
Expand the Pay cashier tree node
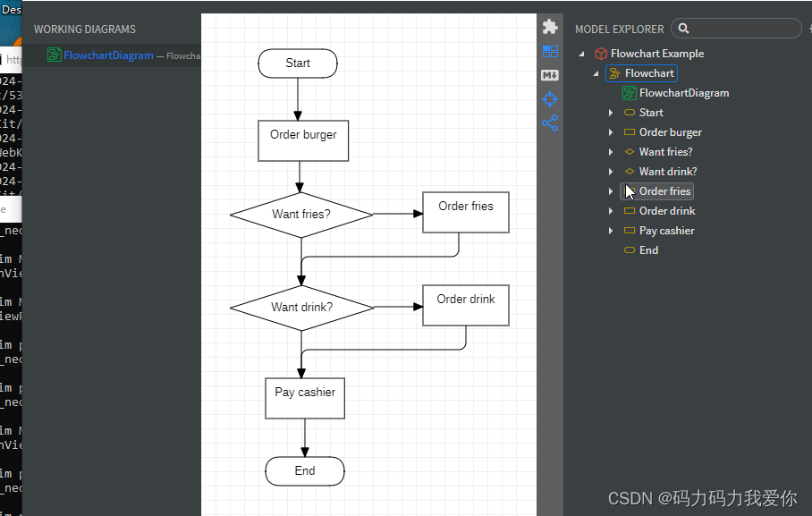[x=611, y=231]
